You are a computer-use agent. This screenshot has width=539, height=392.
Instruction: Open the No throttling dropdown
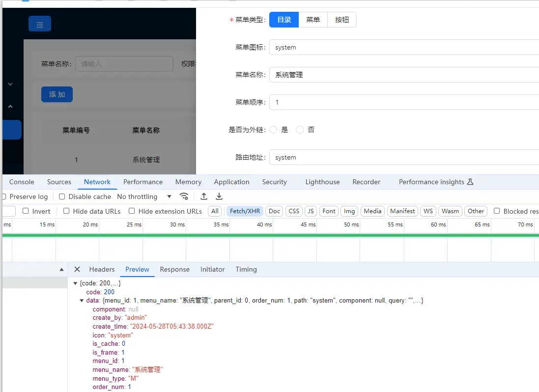coord(144,196)
